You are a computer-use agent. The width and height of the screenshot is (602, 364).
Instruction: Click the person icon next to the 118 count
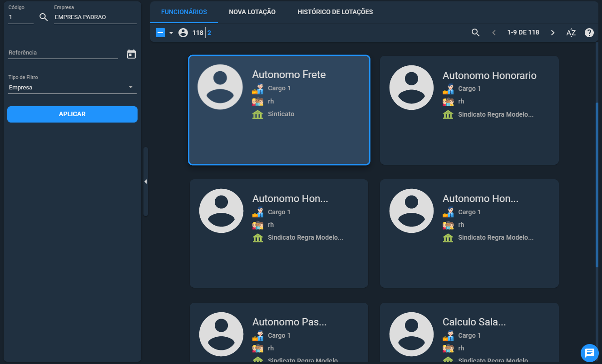tap(183, 33)
